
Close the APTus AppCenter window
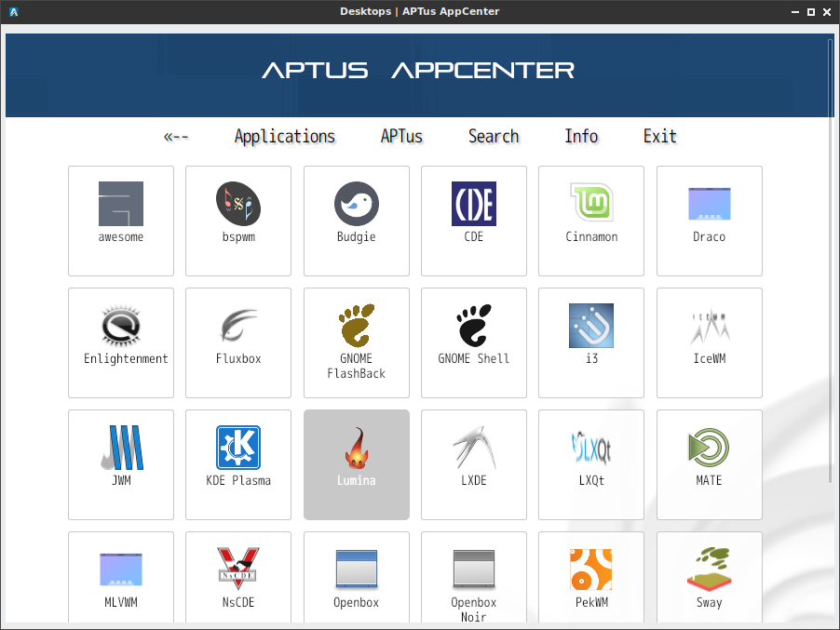coord(827,12)
